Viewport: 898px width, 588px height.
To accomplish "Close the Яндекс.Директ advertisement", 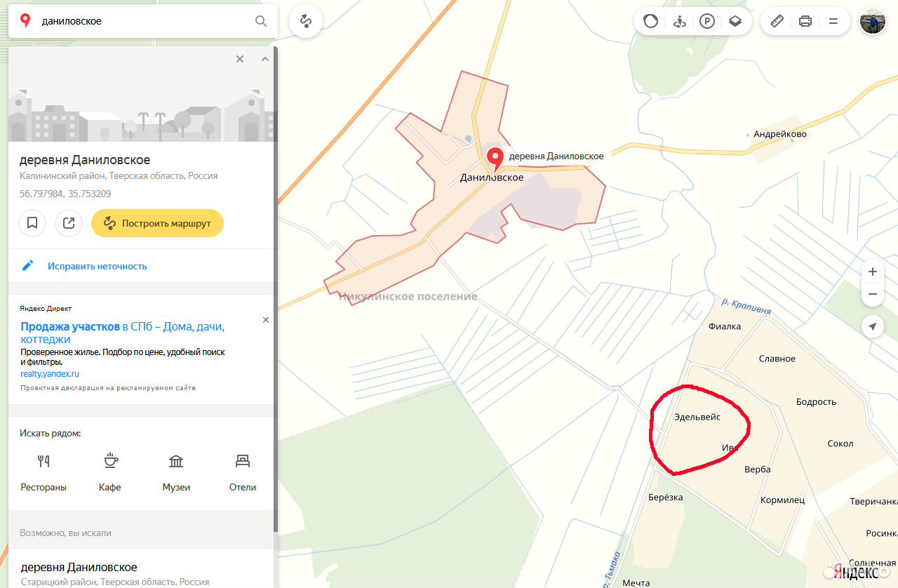I will [266, 319].
